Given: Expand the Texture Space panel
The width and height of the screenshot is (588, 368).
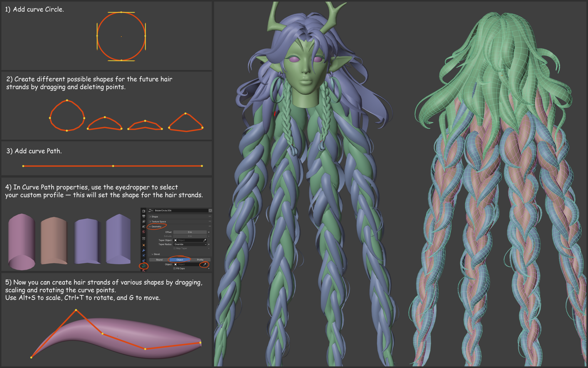Looking at the screenshot, I should [x=159, y=222].
